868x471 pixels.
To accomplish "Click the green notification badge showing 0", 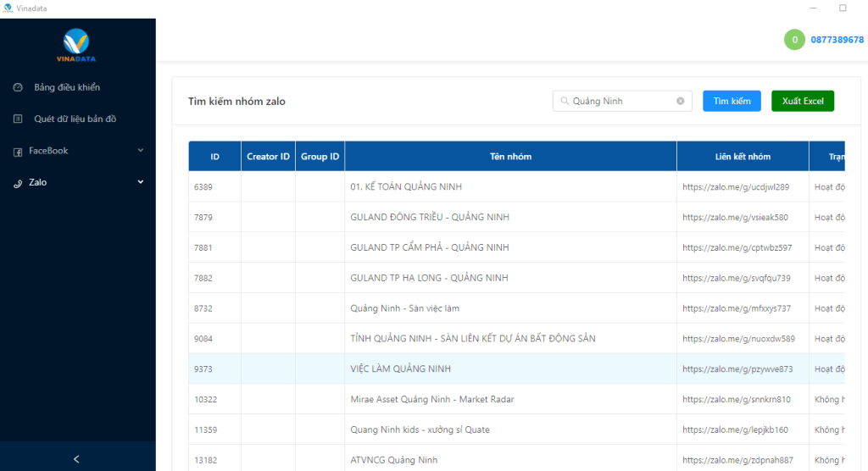I will (794, 39).
